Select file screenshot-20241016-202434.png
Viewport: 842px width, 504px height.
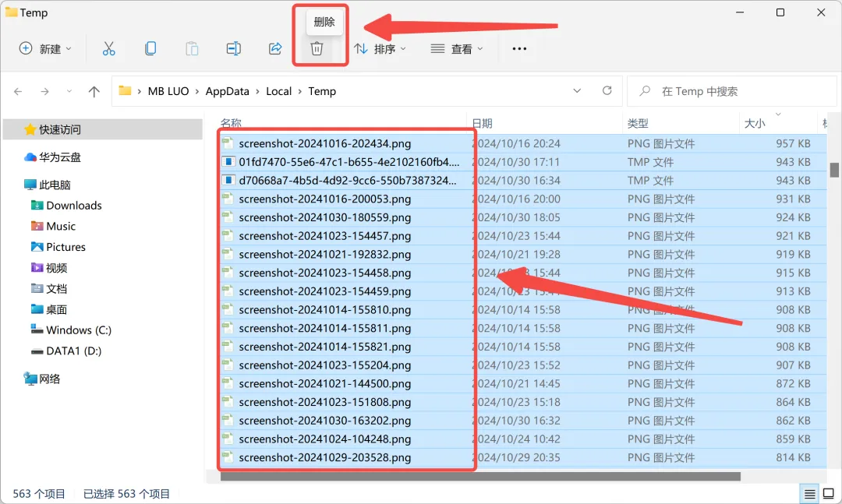324,144
